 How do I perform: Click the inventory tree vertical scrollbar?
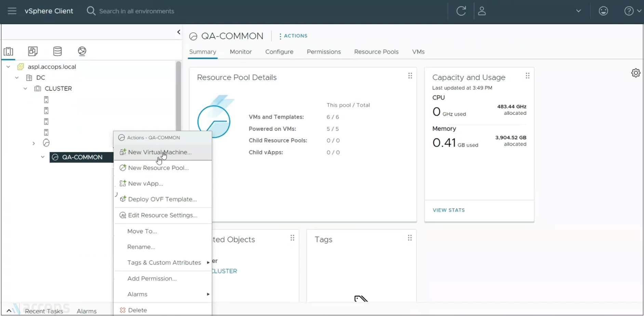[178, 96]
